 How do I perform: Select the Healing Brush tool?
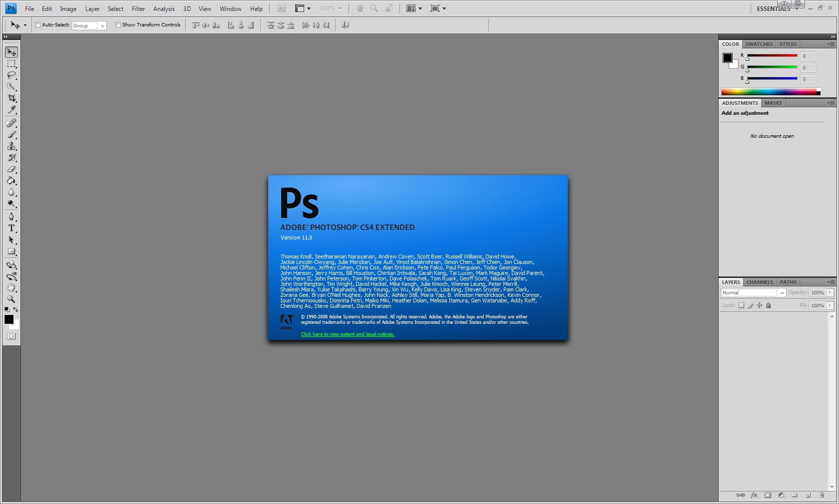(x=11, y=123)
